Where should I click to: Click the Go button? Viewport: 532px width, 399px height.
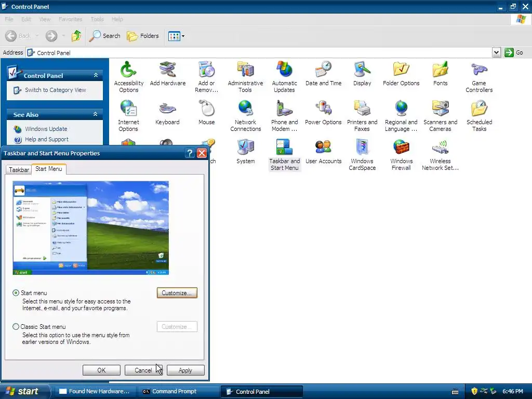coord(514,52)
